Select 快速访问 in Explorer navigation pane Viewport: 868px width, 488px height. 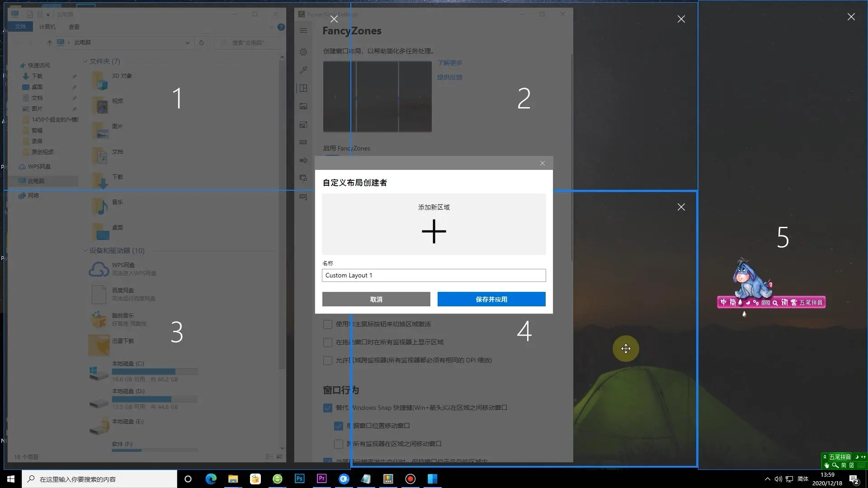tap(39, 65)
